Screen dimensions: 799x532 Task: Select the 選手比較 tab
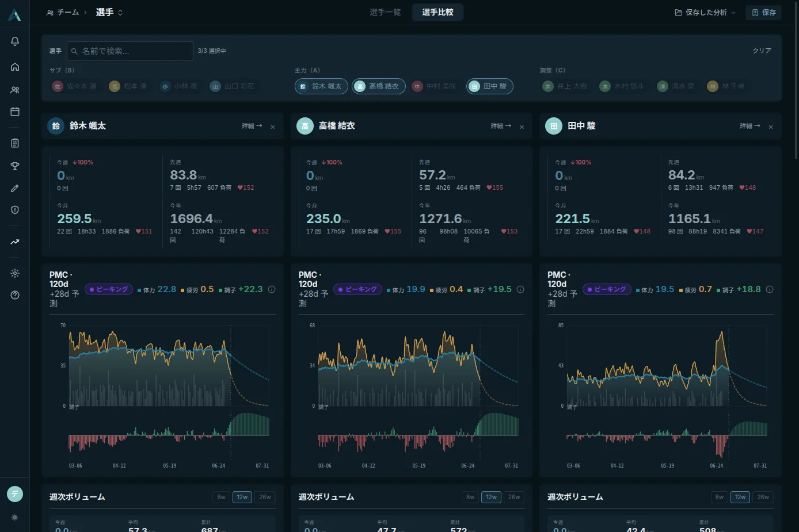(437, 12)
